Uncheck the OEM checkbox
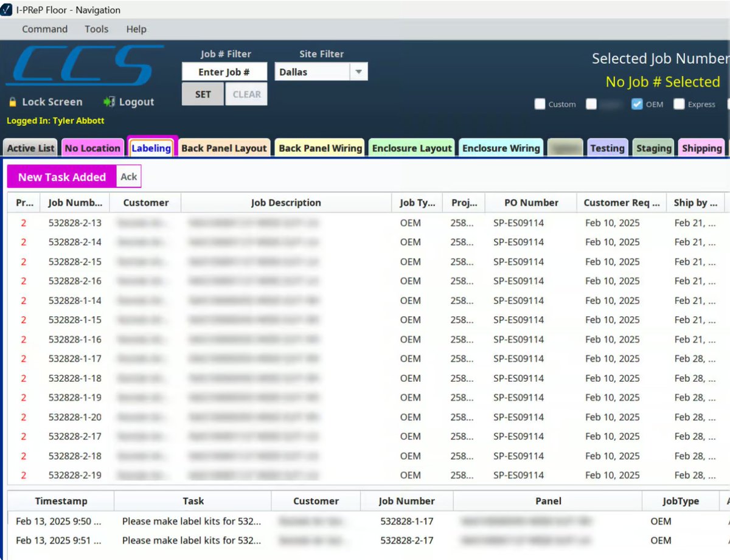The height and width of the screenshot is (560, 730). pos(637,104)
